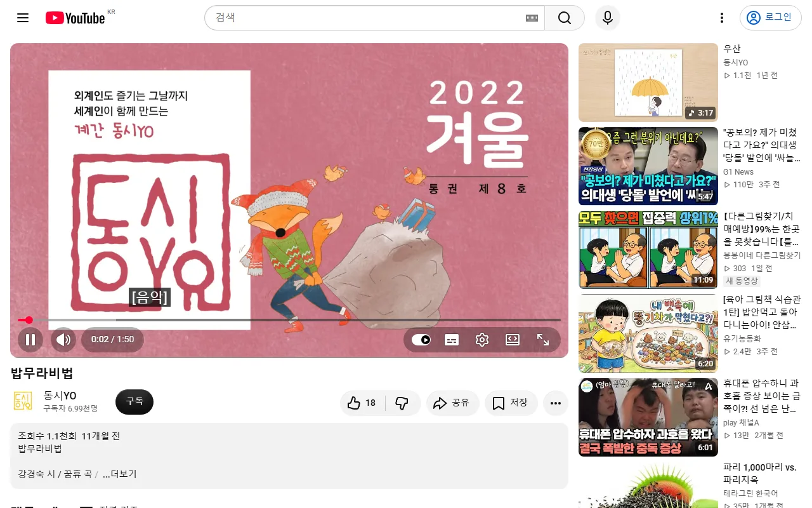The width and height of the screenshot is (812, 508).
Task: Open the 육아 그림책 식습관 video thumbnail
Action: pyautogui.click(x=648, y=333)
